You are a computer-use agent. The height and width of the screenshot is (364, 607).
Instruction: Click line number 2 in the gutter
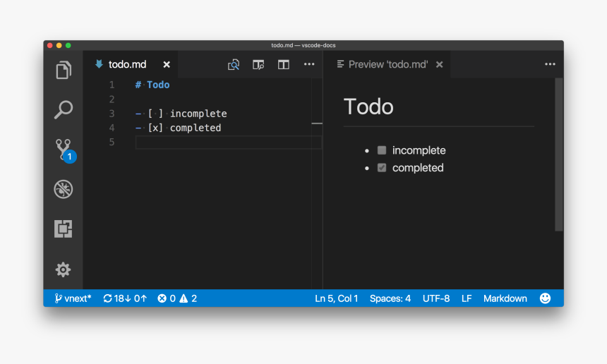[x=112, y=99]
